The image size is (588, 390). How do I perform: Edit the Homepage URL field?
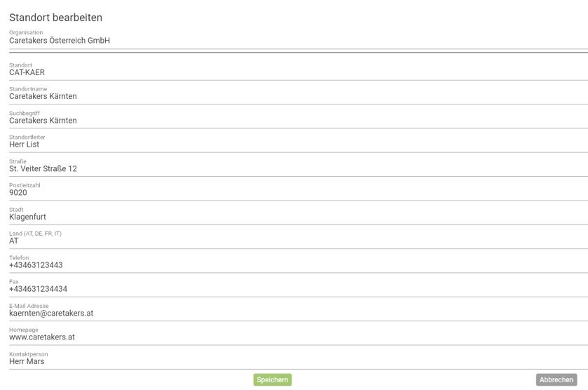[294, 337]
